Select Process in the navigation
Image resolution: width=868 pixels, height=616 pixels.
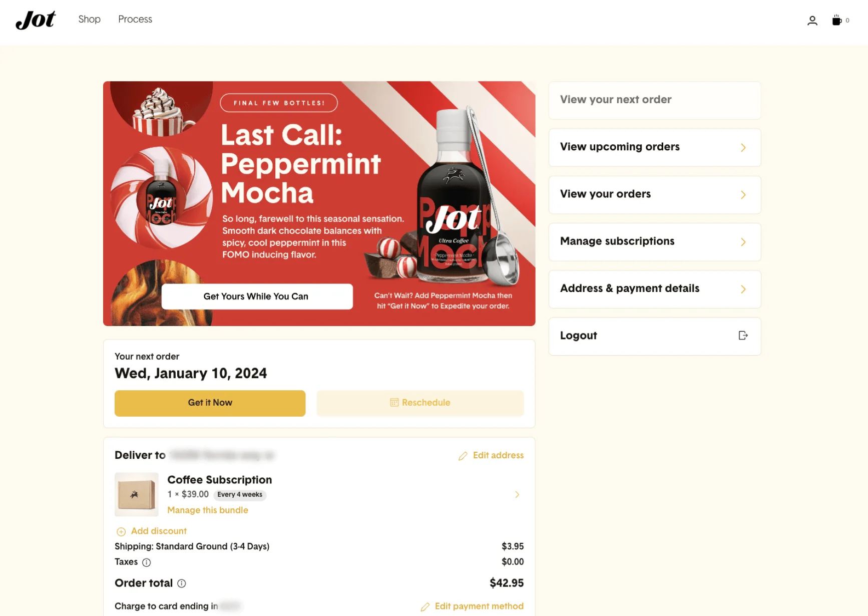(x=135, y=20)
